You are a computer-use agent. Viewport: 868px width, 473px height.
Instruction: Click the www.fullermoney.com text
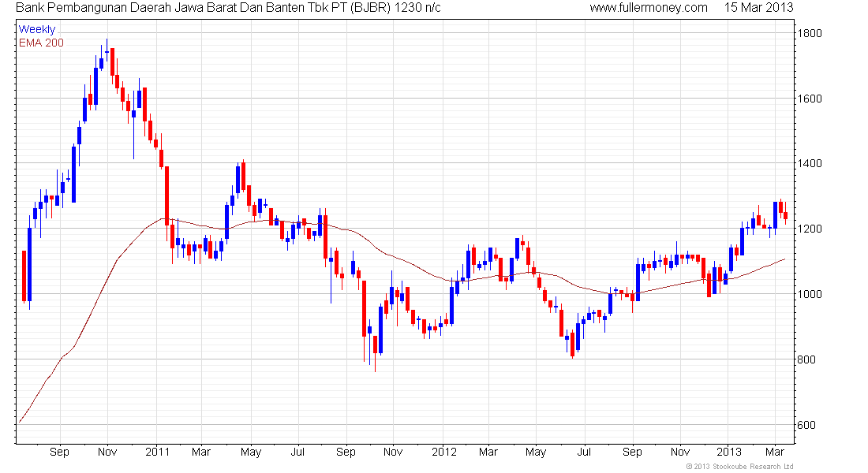click(x=648, y=8)
